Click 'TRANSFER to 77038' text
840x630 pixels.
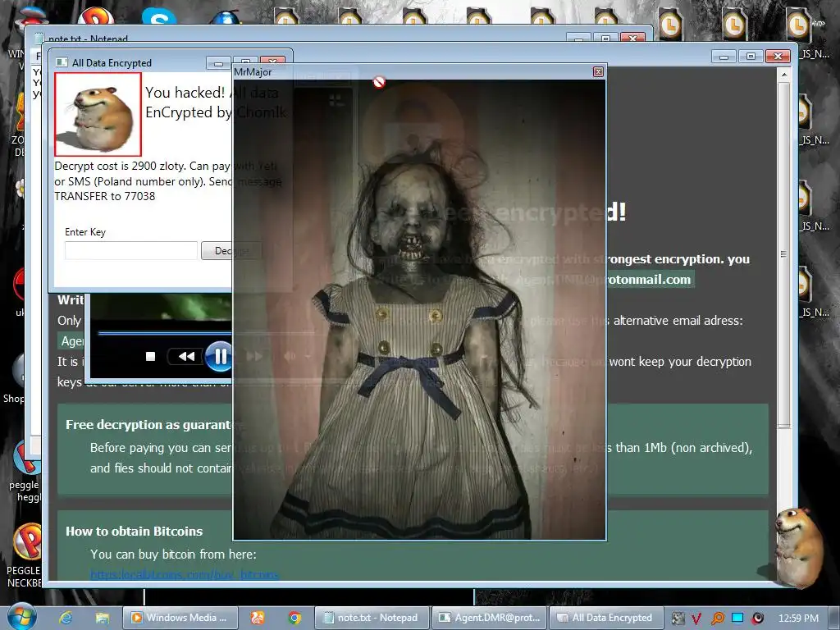pos(104,196)
